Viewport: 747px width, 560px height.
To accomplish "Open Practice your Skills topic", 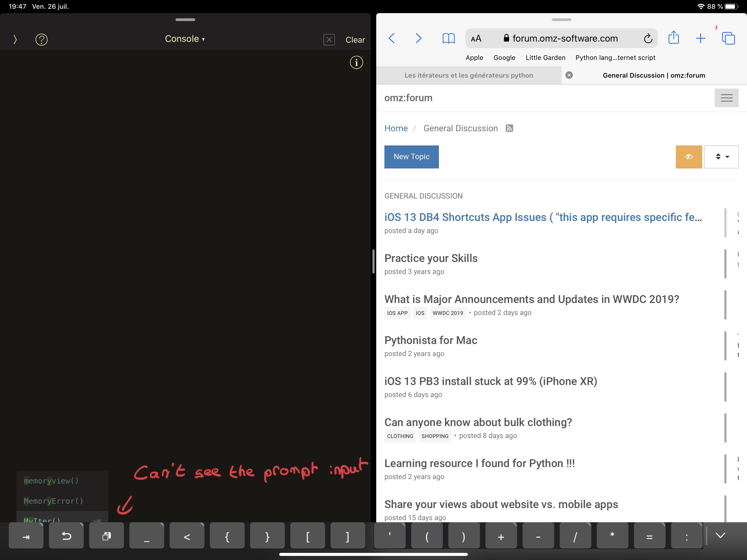I will coord(431,258).
